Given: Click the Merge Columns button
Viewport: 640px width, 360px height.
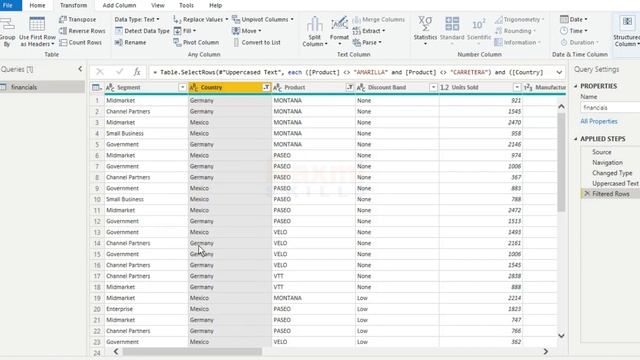Looking at the screenshot, I should [379, 19].
